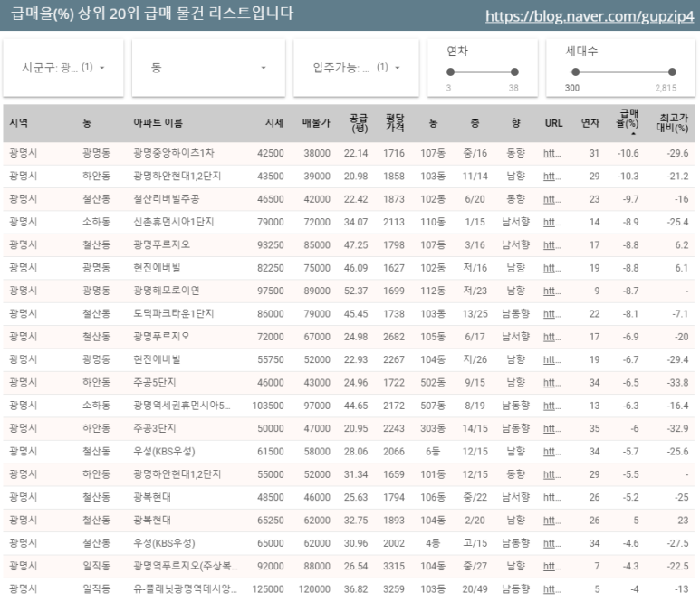Click the 층 column header
The image size is (700, 602).
click(475, 123)
